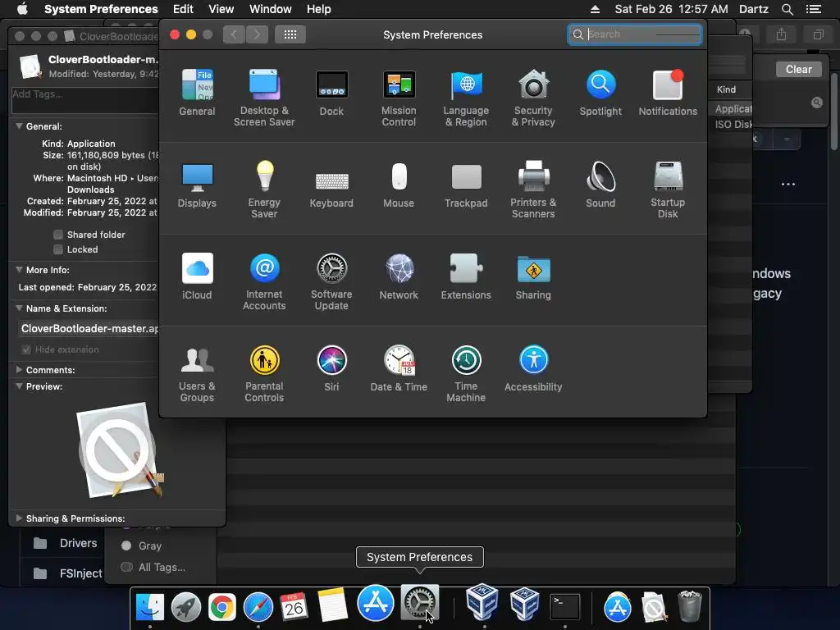Click Add Tags field in Info window
The width and height of the screenshot is (840, 630).
point(85,100)
